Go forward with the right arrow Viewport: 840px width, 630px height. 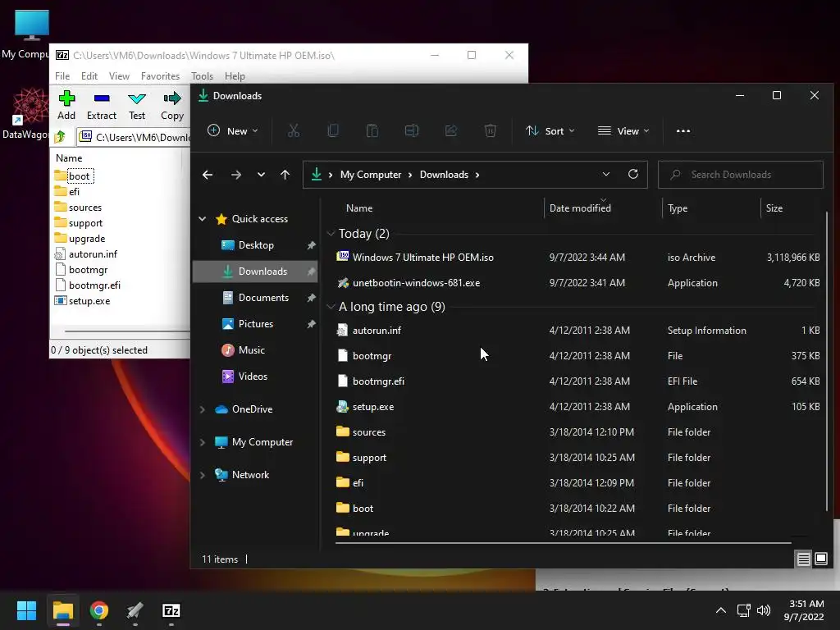(235, 175)
